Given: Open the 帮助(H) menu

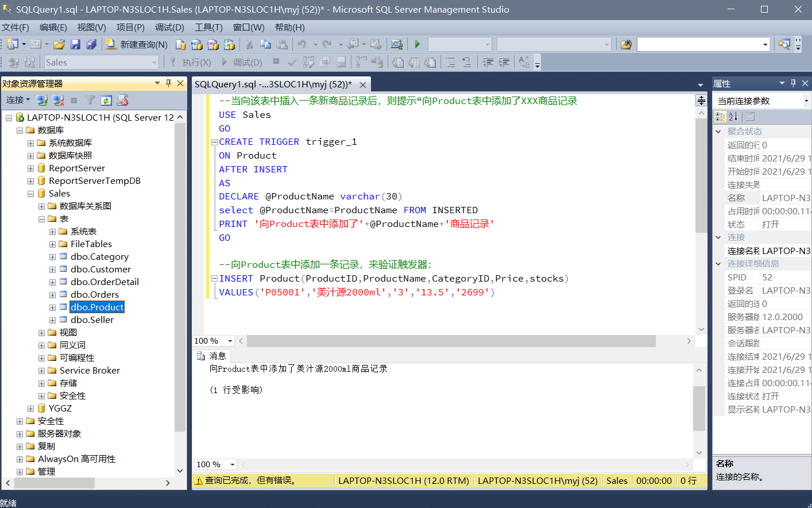Looking at the screenshot, I should [x=289, y=28].
